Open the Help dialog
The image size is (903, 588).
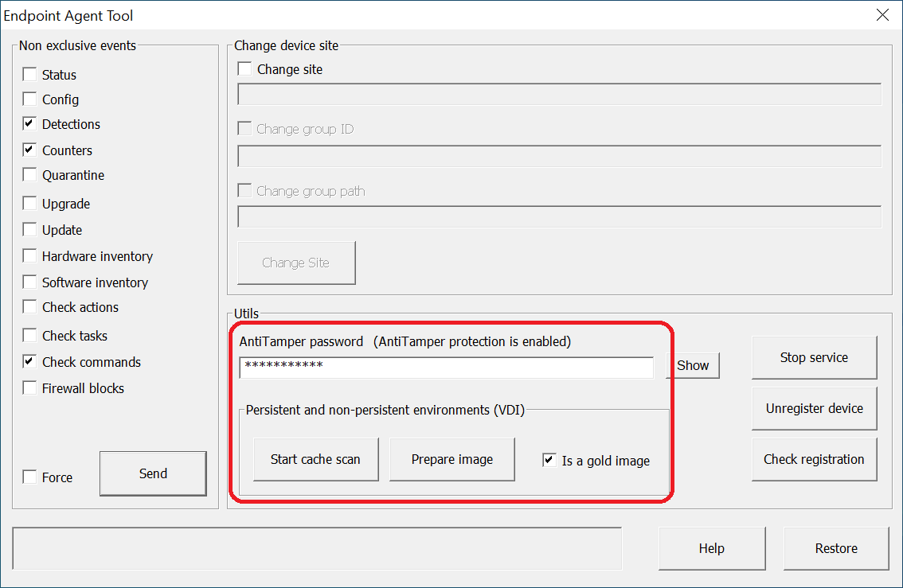tap(712, 548)
